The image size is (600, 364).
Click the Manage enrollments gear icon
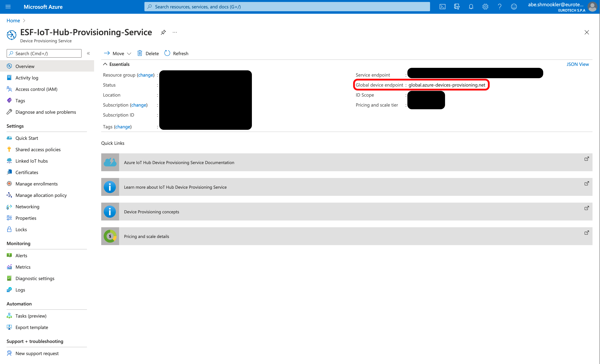9,184
